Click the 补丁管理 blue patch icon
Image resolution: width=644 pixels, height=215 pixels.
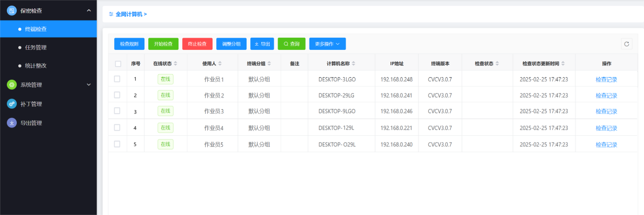[x=12, y=104]
